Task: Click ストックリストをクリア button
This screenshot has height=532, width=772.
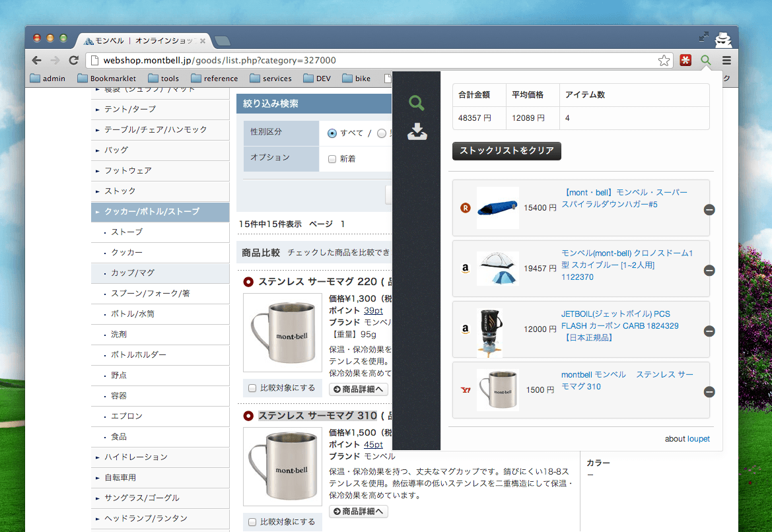Action: 507,150
